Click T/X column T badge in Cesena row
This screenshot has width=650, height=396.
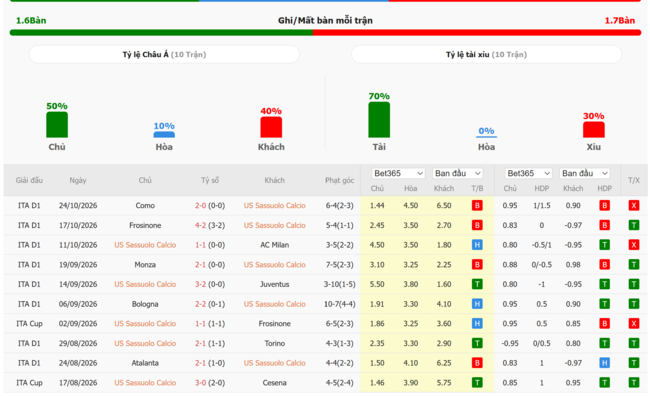click(x=633, y=383)
